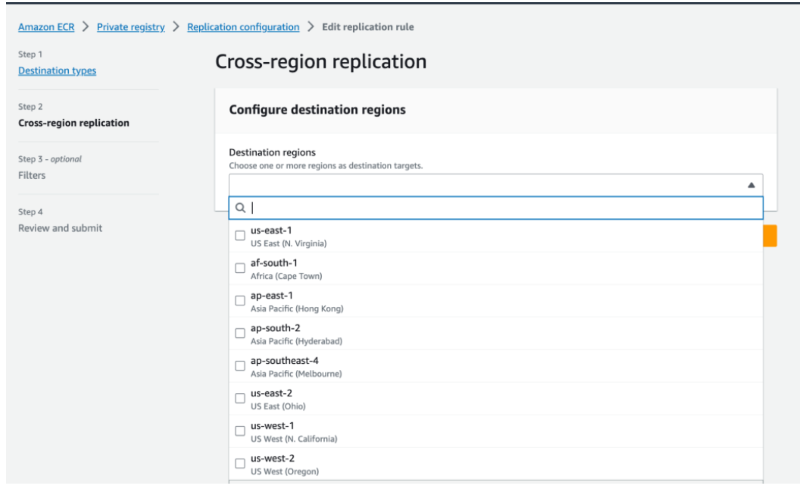
Task: Toggle the us-west-1 N. California checkbox
Action: [240, 431]
